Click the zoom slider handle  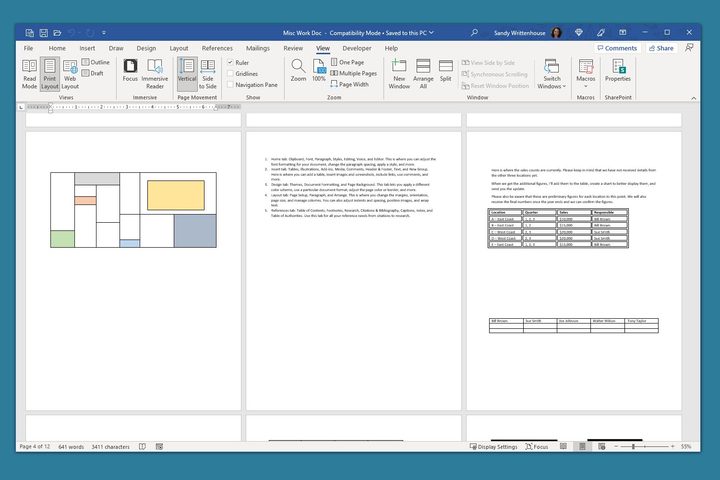pyautogui.click(x=633, y=446)
